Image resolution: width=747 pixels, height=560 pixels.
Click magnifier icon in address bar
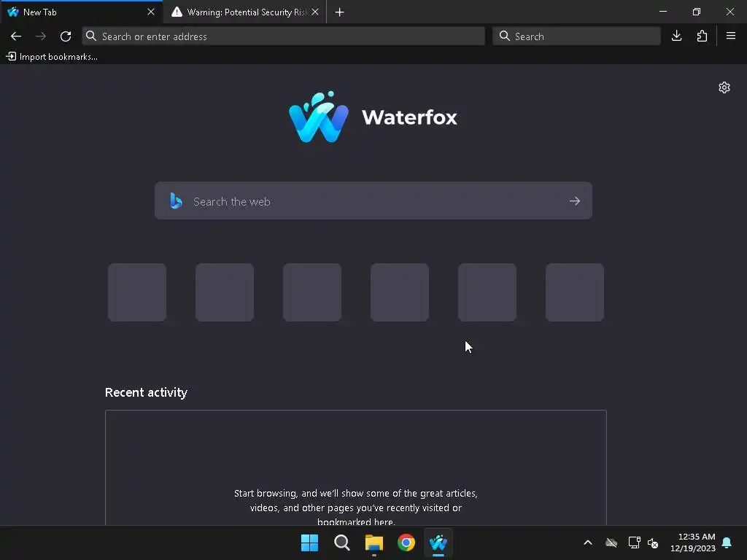[x=91, y=36]
